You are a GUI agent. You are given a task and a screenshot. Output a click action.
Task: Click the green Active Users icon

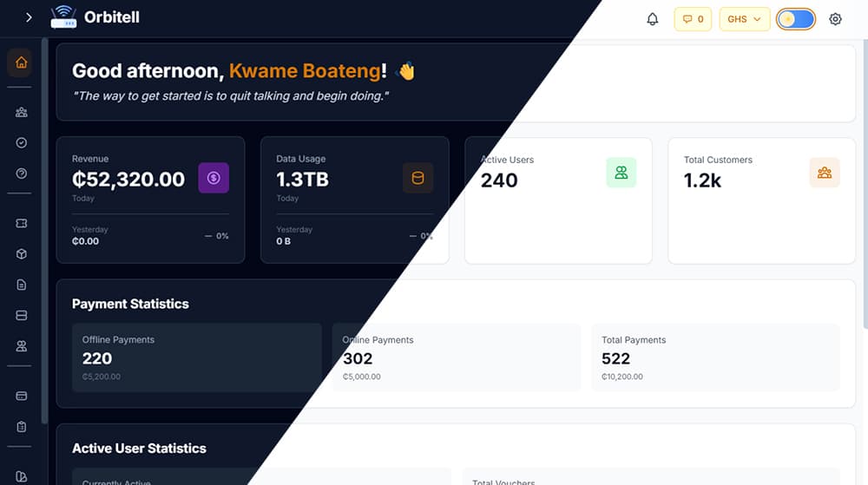tap(621, 173)
